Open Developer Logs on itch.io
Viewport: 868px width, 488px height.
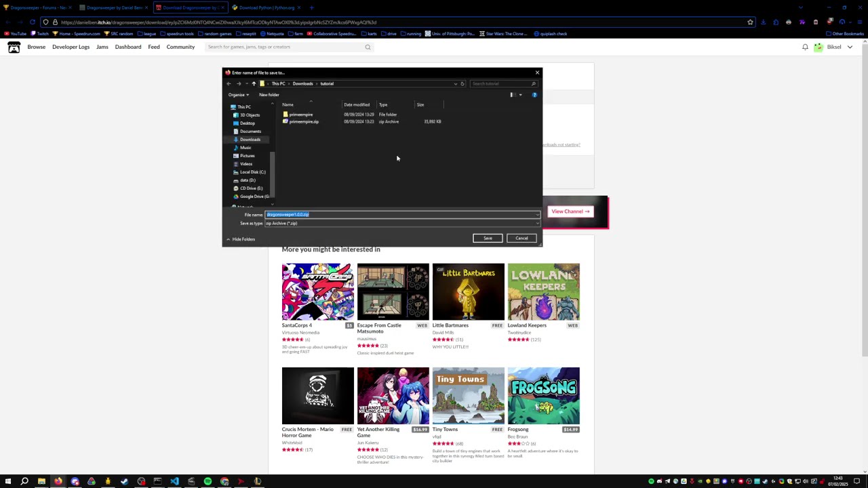(71, 47)
